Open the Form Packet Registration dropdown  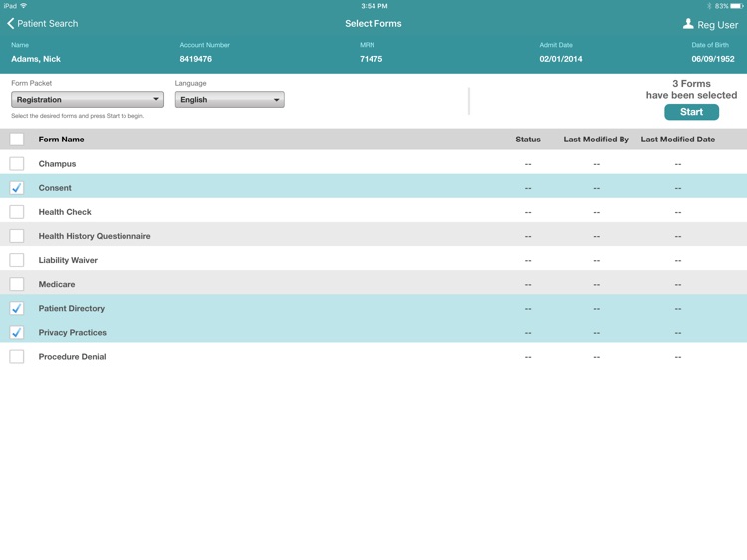[x=88, y=99]
